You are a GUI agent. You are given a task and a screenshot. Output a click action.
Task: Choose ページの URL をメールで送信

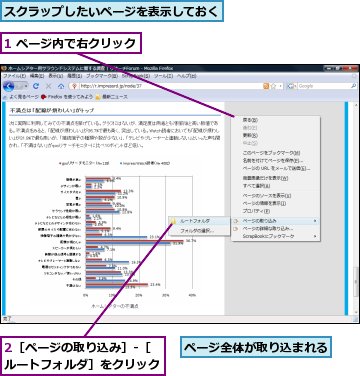click(275, 168)
